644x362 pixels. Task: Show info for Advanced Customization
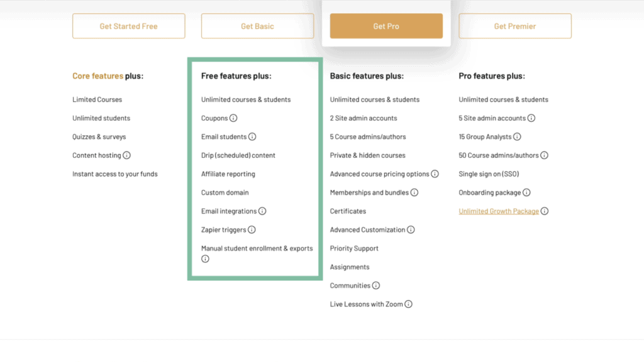411,230
